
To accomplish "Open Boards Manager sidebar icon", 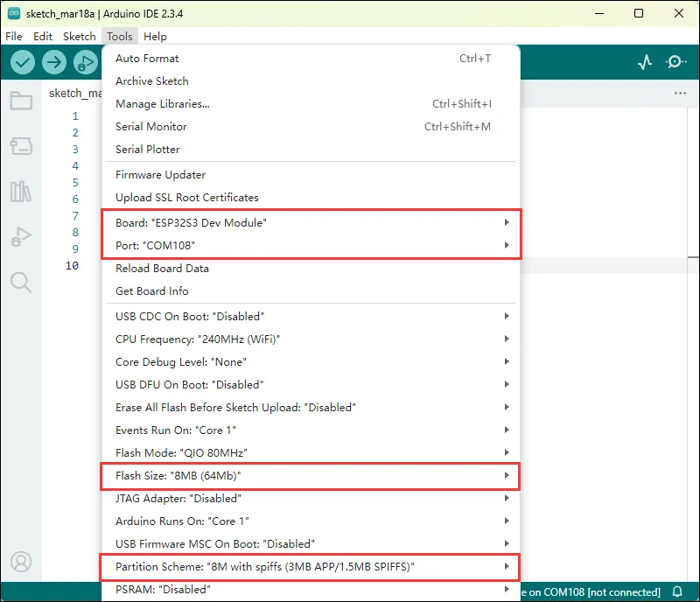I will pos(21,146).
